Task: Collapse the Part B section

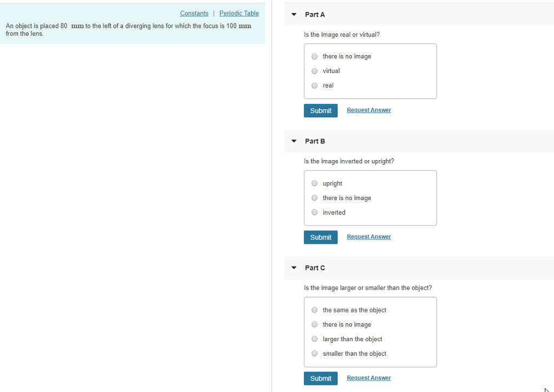Action: pos(294,141)
